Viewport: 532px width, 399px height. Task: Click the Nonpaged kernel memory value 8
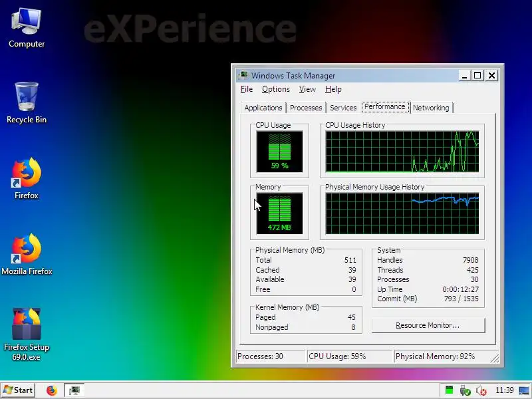(x=353, y=327)
